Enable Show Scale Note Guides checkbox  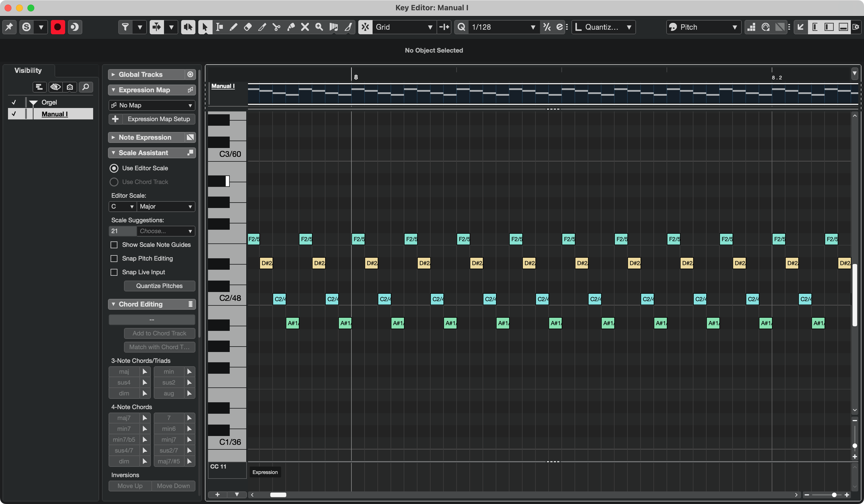pos(114,245)
